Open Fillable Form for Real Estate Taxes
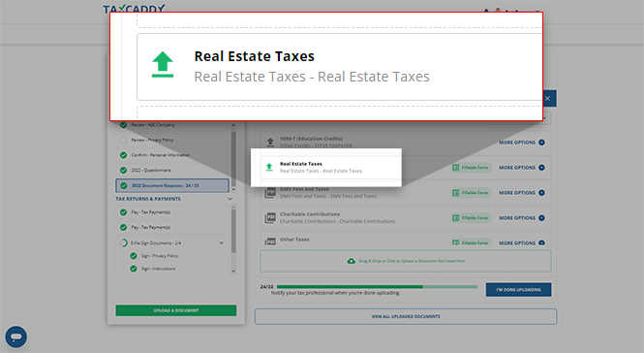Viewport: 644px width, 353px height. pyautogui.click(x=471, y=168)
